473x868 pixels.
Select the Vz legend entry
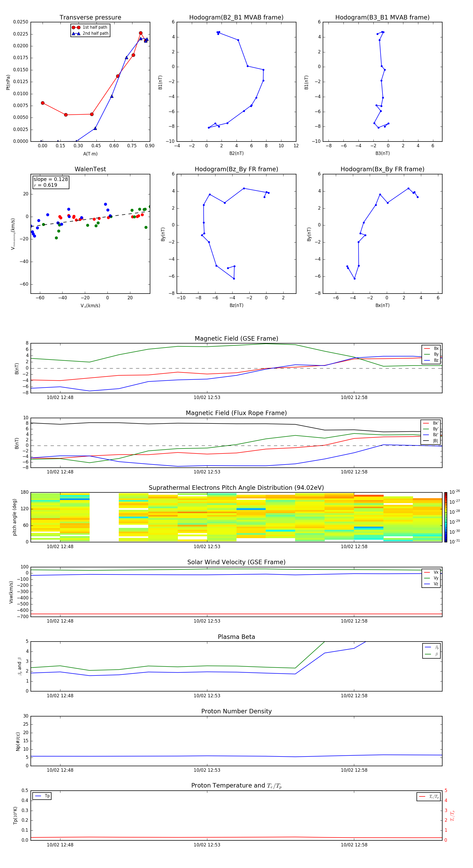(431, 584)
